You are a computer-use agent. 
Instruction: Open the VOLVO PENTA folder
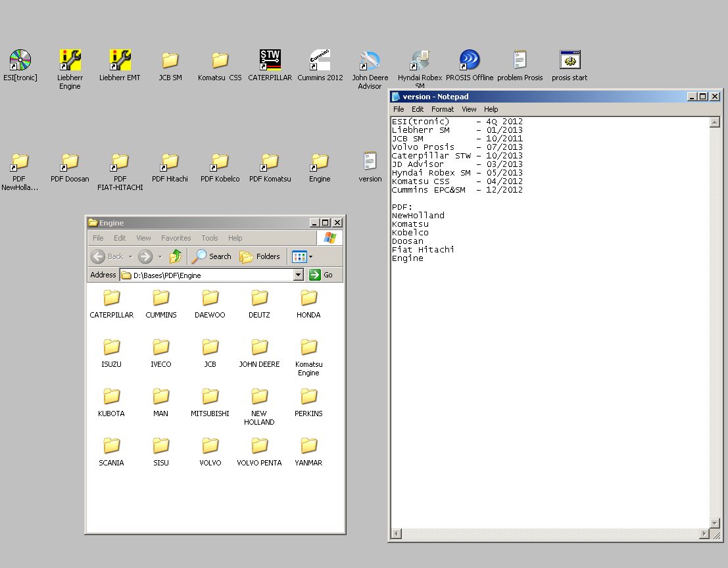(259, 447)
